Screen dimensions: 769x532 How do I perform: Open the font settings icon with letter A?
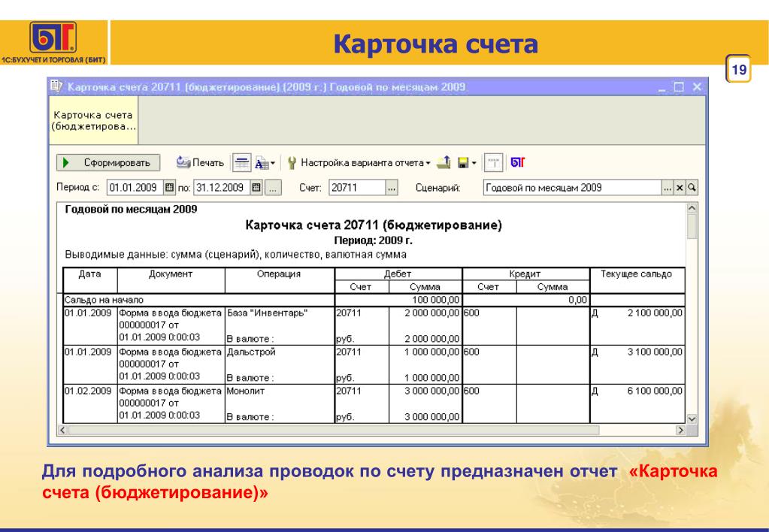point(262,163)
